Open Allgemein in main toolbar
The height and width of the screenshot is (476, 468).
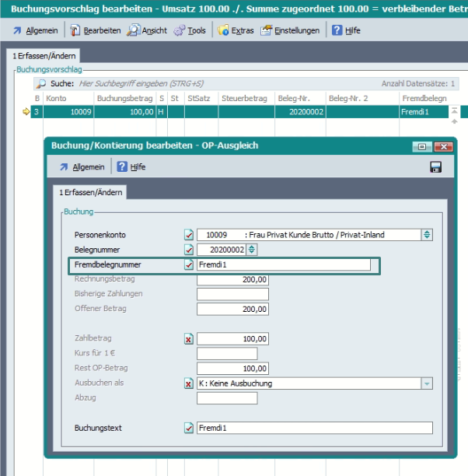(x=35, y=30)
